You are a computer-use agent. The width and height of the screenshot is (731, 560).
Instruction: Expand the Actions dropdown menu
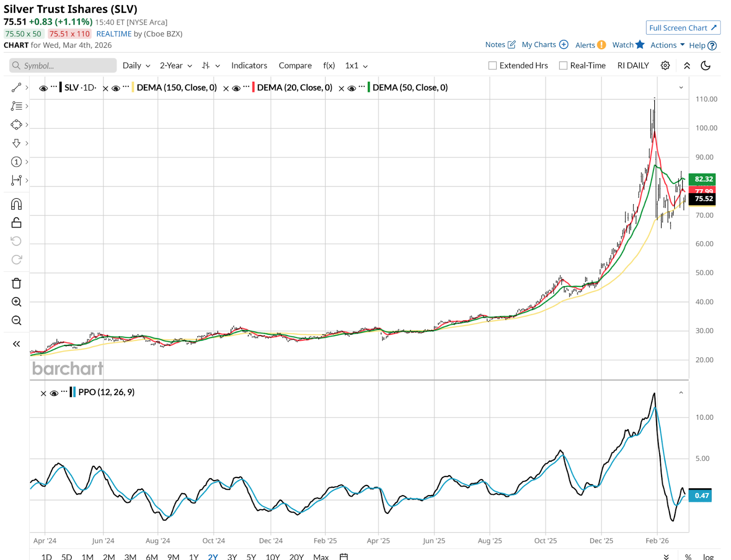667,45
